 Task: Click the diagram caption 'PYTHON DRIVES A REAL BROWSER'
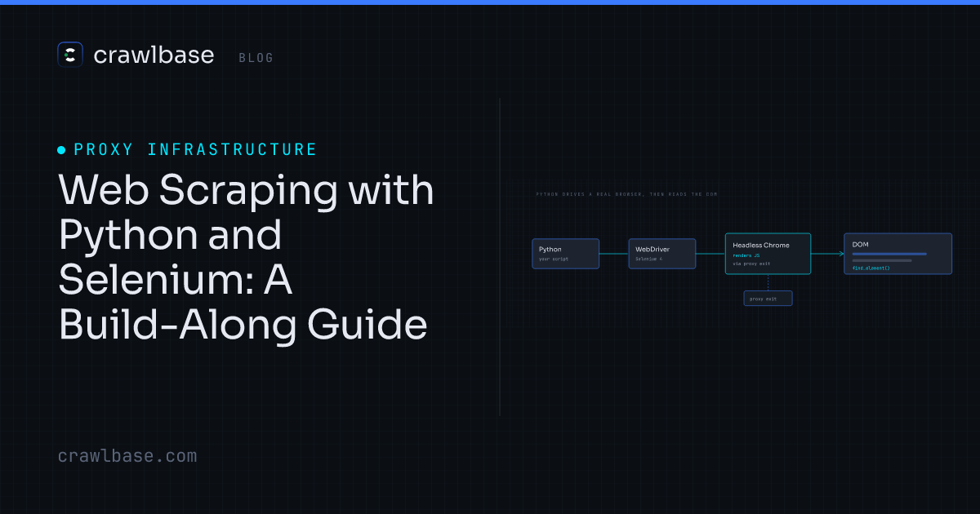coord(627,194)
